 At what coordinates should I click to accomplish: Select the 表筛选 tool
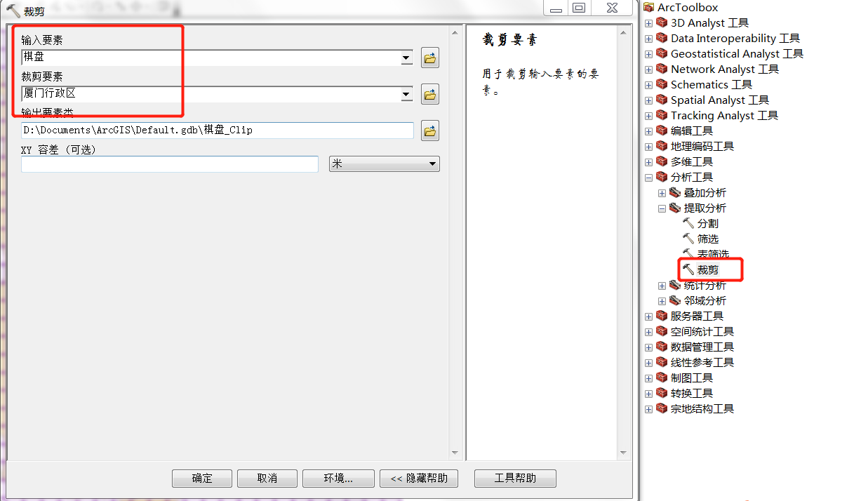click(712, 254)
